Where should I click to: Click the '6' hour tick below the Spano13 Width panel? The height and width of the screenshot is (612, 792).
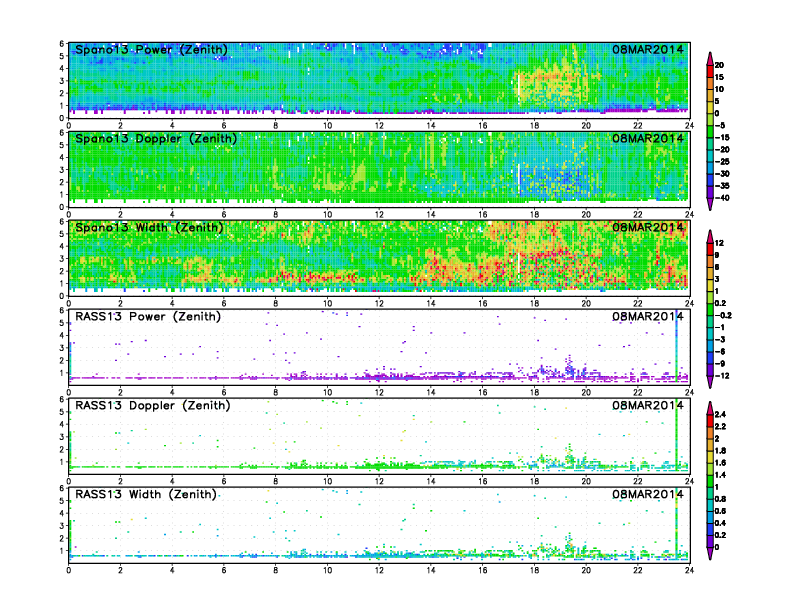coord(224,303)
